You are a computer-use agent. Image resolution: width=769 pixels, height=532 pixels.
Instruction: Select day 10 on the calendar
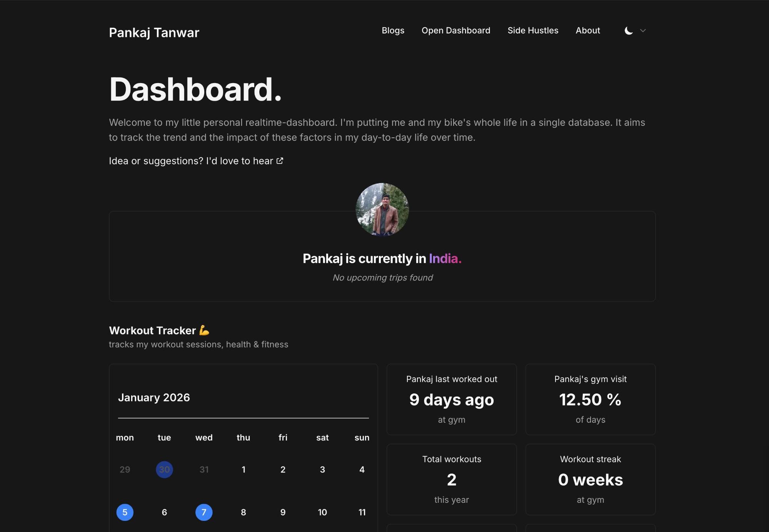322,512
